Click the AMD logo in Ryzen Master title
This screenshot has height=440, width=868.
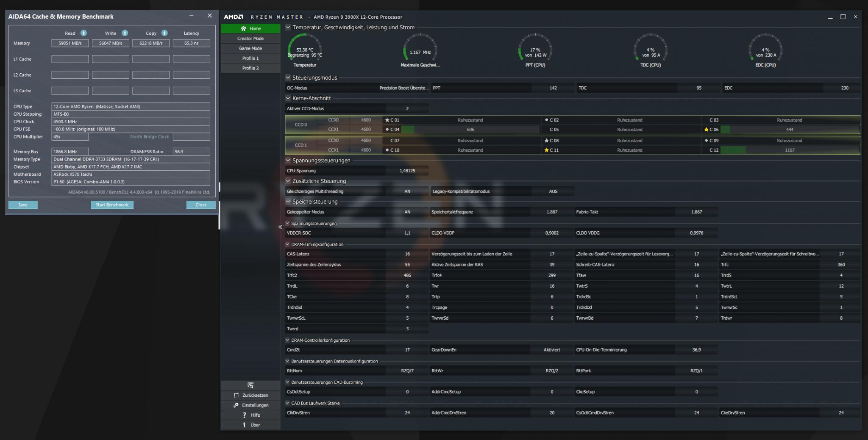click(x=234, y=17)
